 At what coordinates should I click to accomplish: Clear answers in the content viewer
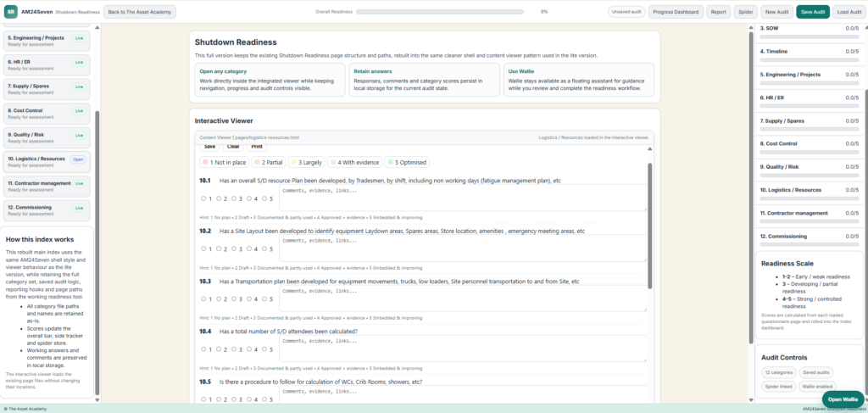233,147
